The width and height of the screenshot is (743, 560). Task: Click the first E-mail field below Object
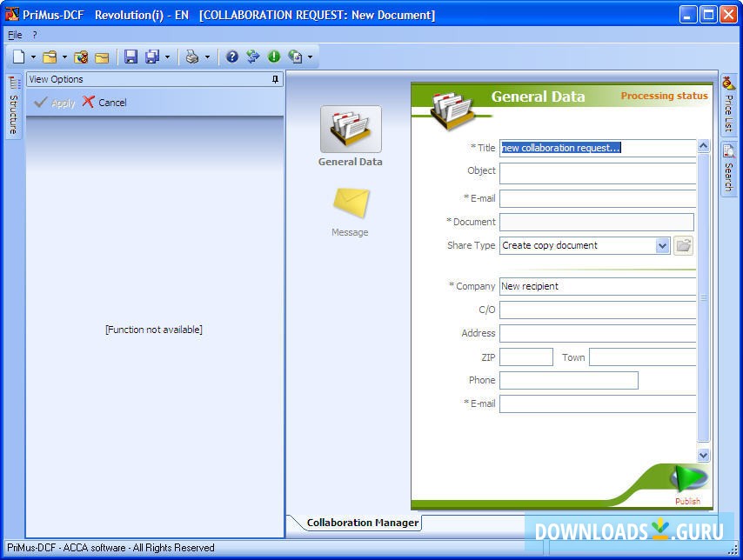[598, 198]
